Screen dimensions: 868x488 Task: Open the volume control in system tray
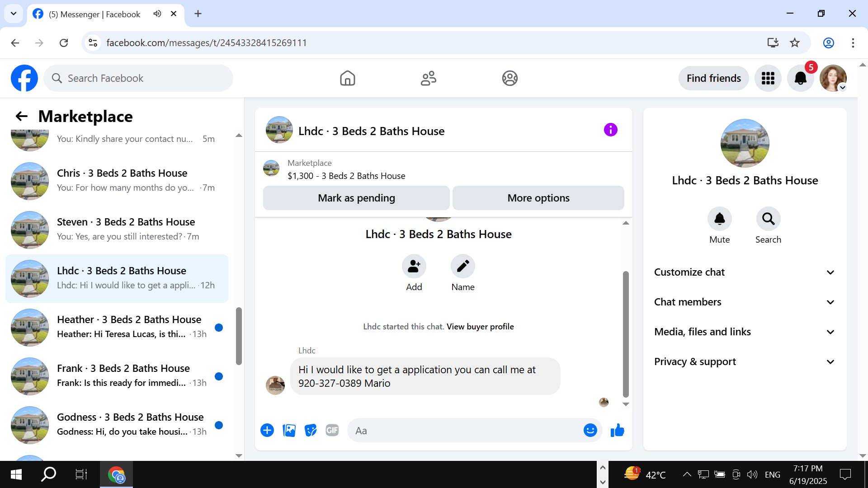pos(752,474)
